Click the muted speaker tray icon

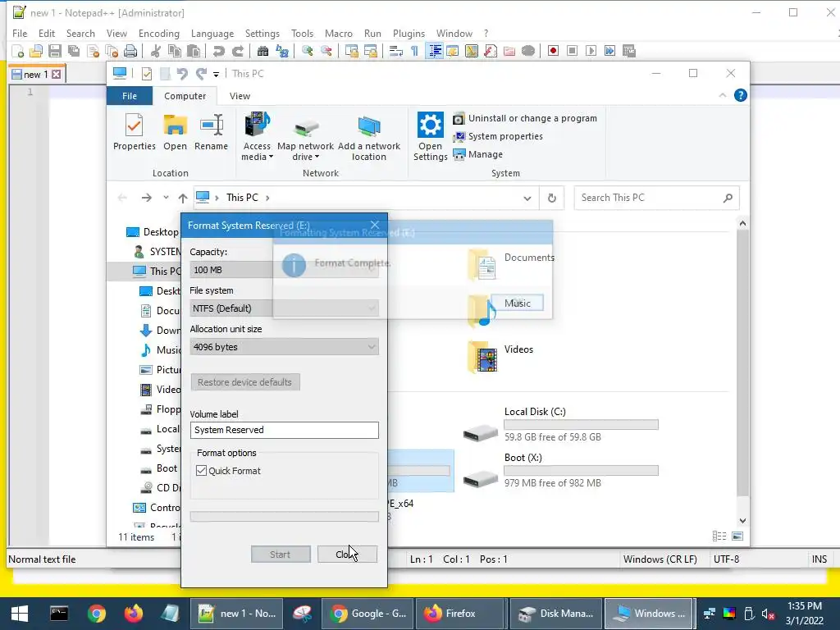tap(768, 614)
